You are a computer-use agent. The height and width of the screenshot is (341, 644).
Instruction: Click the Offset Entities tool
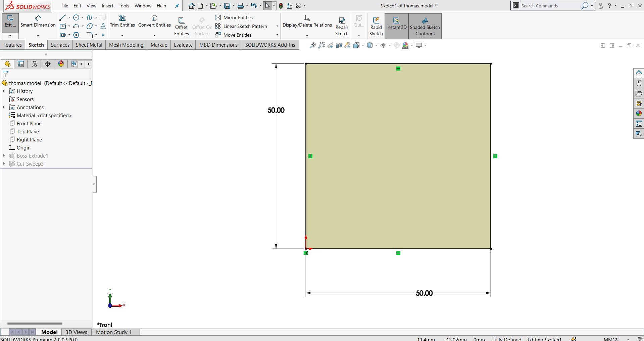(x=181, y=26)
